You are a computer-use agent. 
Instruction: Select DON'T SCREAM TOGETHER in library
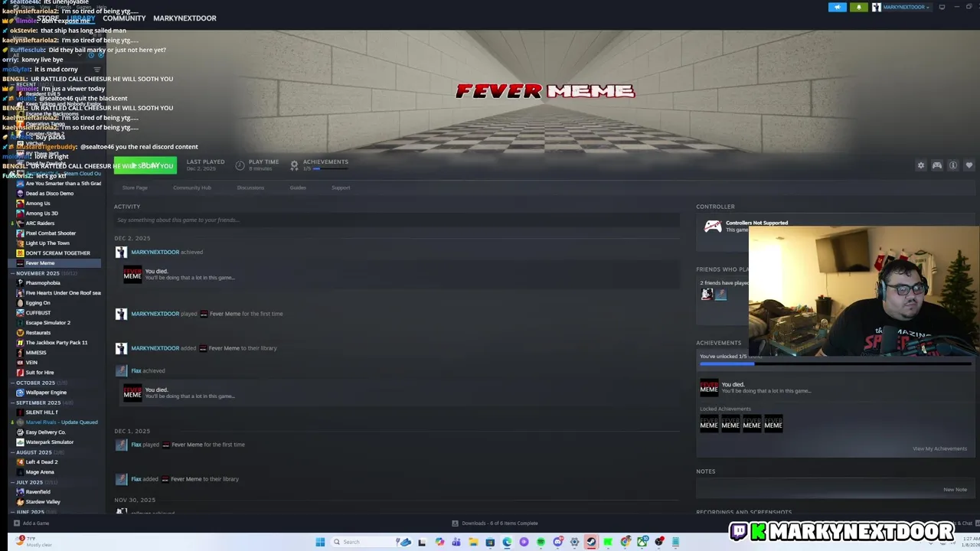point(57,253)
